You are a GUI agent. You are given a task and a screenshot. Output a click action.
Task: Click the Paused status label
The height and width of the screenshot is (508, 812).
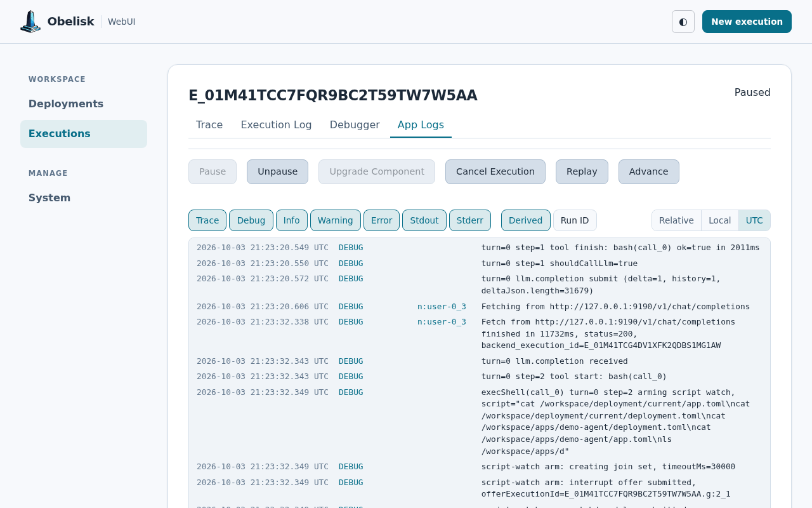point(752,93)
